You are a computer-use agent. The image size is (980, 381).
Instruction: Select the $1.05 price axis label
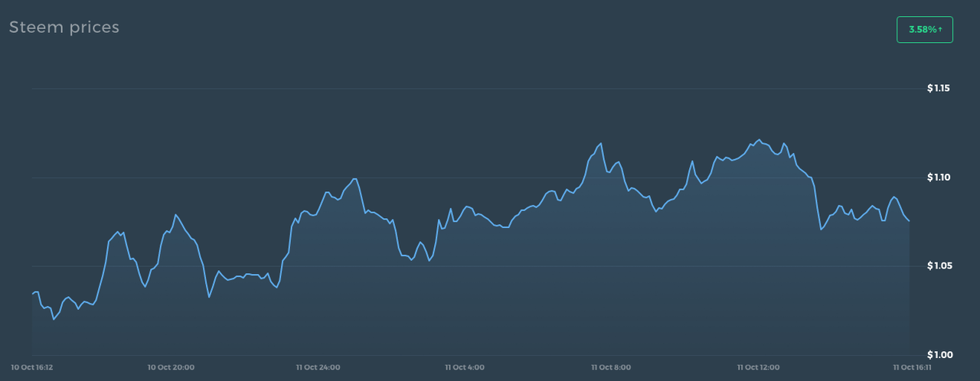pos(938,266)
